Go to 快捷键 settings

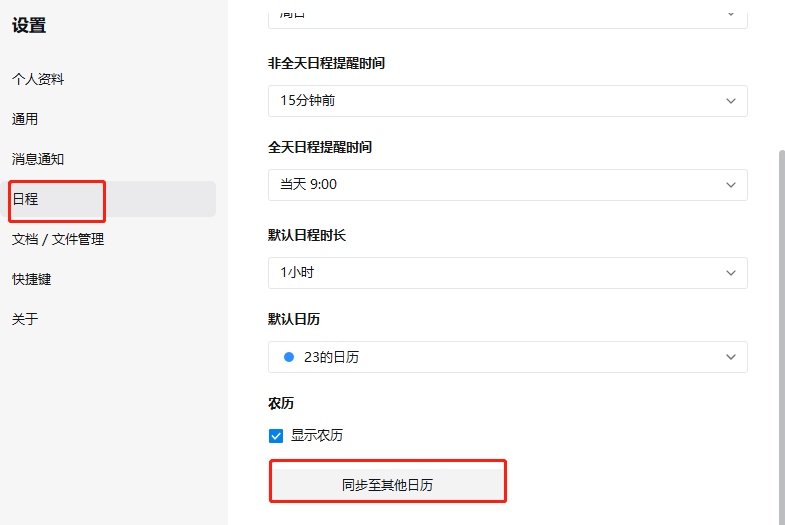32,279
